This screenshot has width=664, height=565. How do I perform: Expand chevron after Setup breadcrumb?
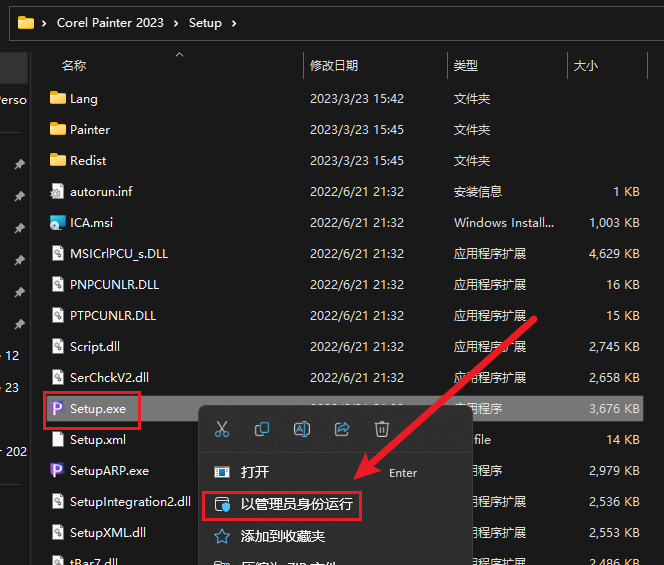234,23
